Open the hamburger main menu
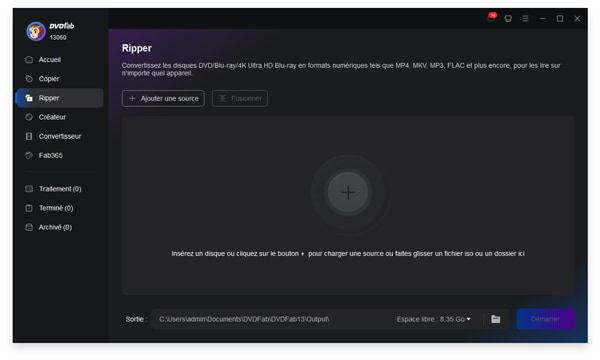Image resolution: width=600 pixels, height=360 pixels. tap(525, 18)
